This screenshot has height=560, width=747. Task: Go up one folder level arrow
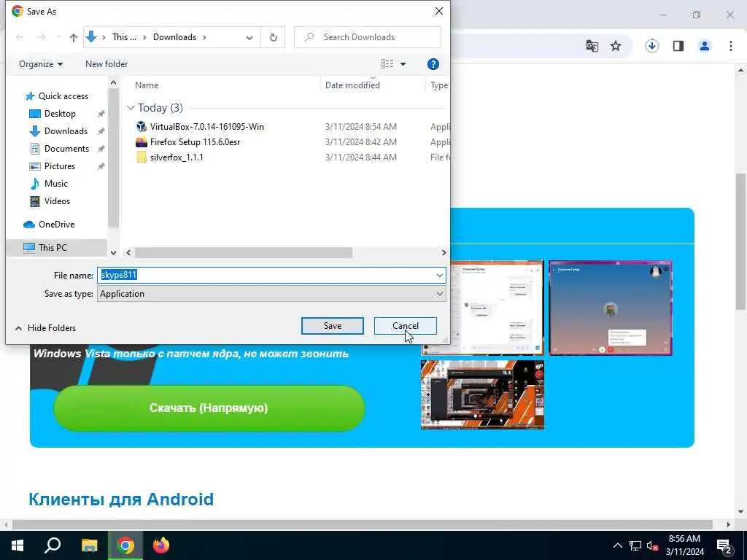pos(74,37)
